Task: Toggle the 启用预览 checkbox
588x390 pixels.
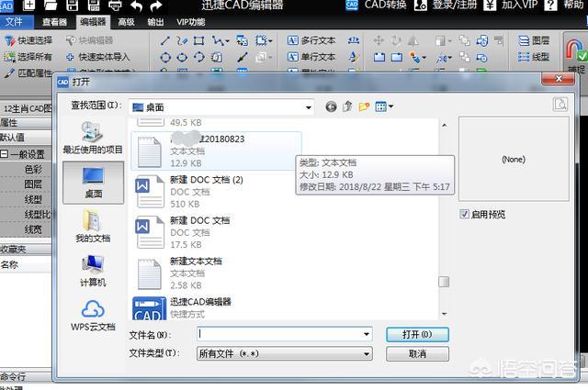Action: pos(464,214)
